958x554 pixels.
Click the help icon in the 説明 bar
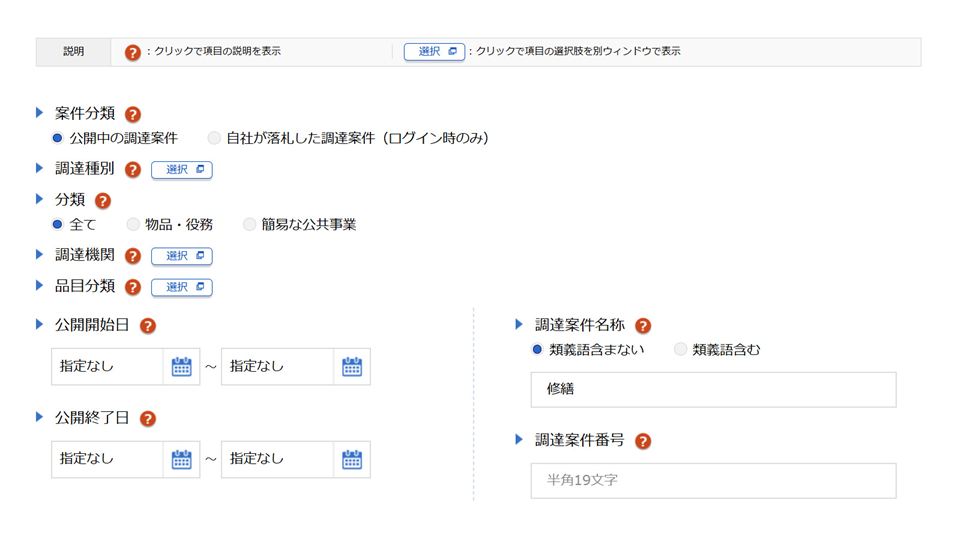(x=133, y=53)
